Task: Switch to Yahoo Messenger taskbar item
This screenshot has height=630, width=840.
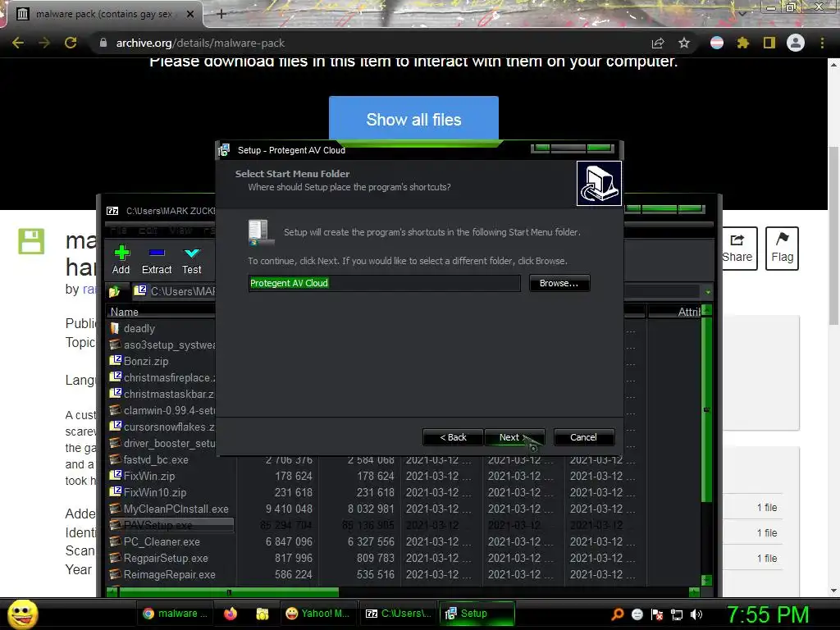Action: (317, 614)
